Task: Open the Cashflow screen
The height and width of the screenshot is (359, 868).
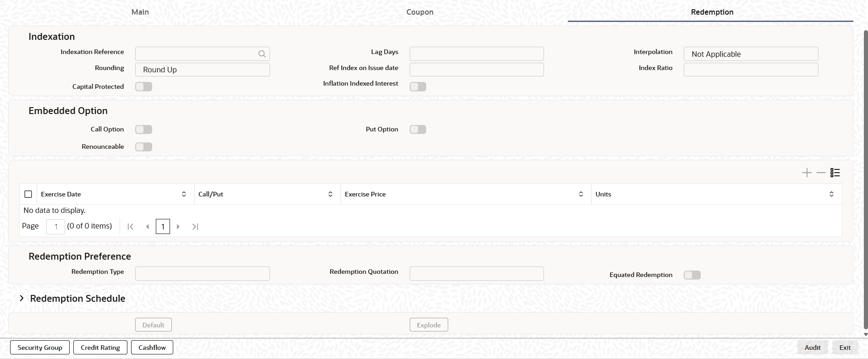Action: [152, 348]
